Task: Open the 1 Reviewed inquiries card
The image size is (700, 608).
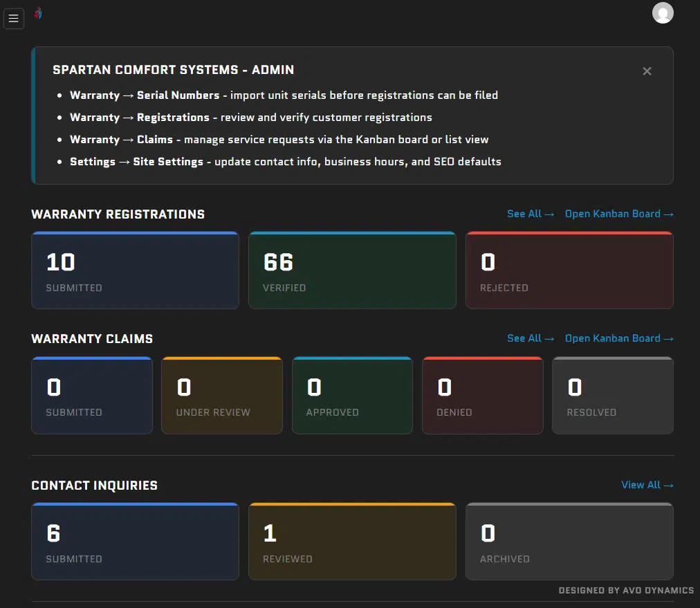Action: [352, 542]
